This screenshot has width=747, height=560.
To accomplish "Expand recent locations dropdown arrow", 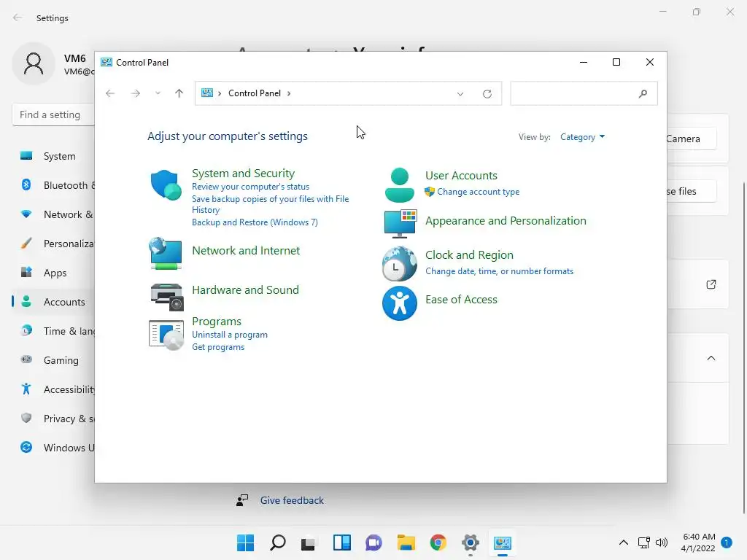I will tap(158, 93).
